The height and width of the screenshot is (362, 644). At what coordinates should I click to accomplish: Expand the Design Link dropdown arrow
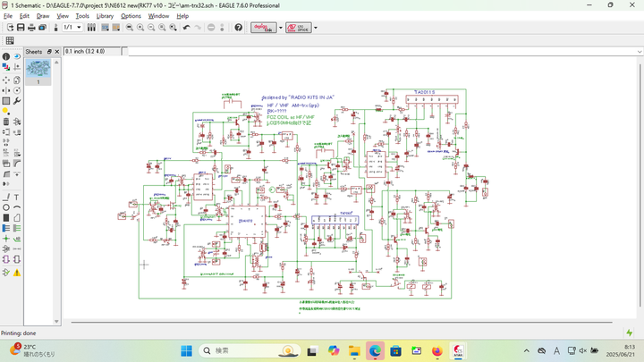click(x=279, y=28)
